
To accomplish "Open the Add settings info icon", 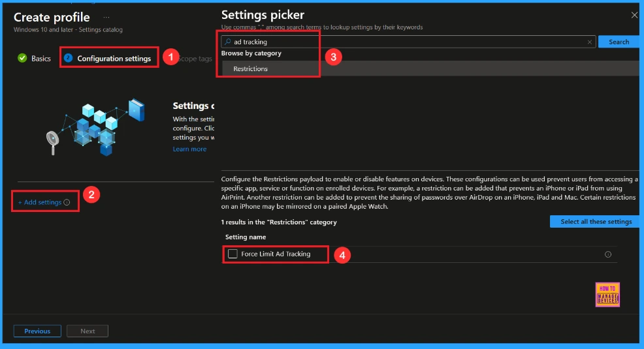I will (x=67, y=202).
